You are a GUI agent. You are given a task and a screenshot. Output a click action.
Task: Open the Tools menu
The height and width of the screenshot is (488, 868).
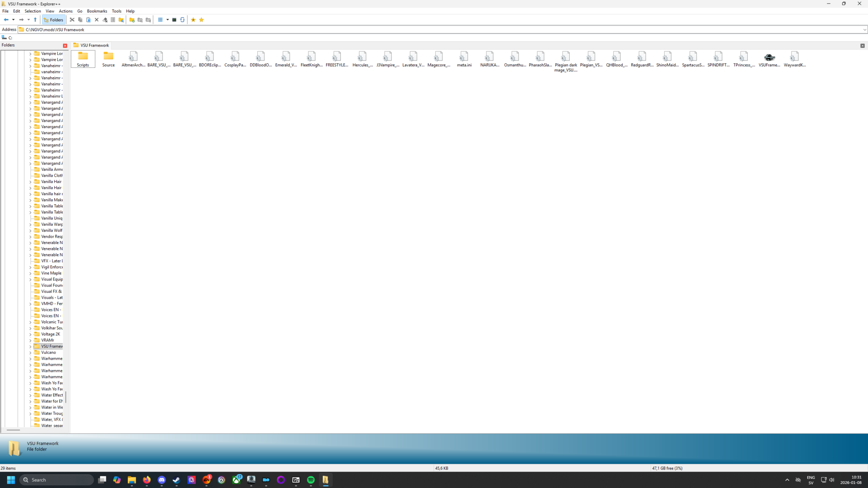coord(117,11)
